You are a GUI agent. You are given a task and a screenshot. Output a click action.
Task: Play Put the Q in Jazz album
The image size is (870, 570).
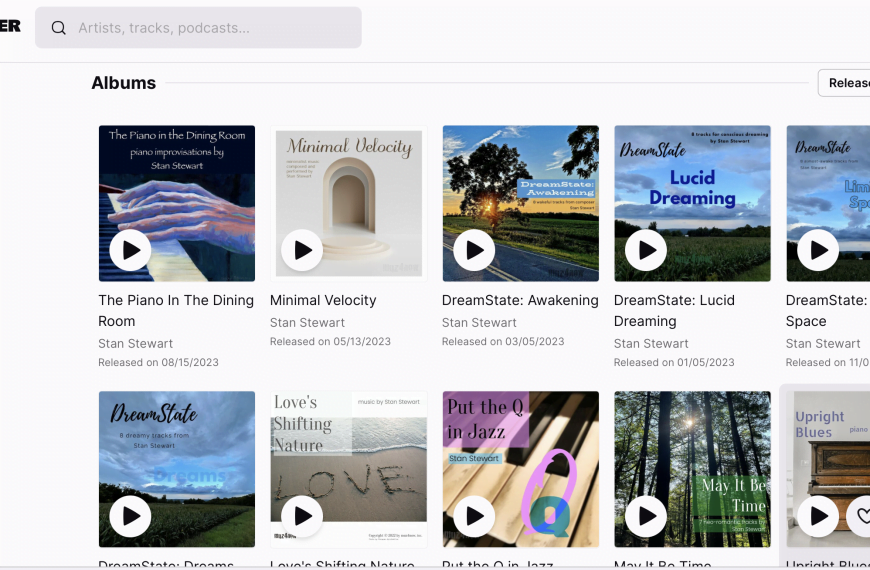click(474, 516)
